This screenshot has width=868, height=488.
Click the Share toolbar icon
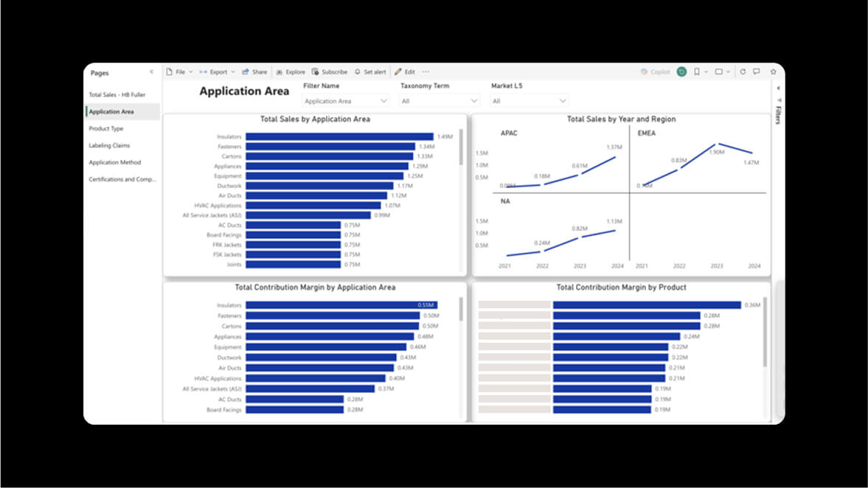(x=246, y=72)
